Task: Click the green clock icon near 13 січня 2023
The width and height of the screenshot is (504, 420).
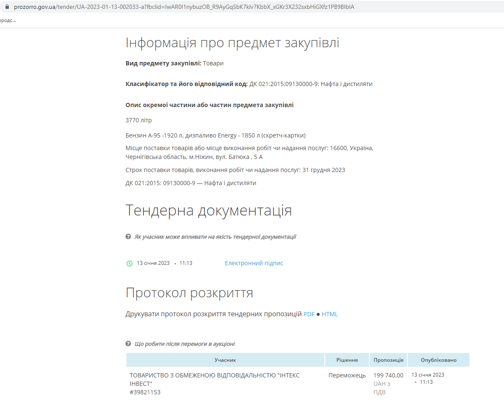Action: (129, 263)
